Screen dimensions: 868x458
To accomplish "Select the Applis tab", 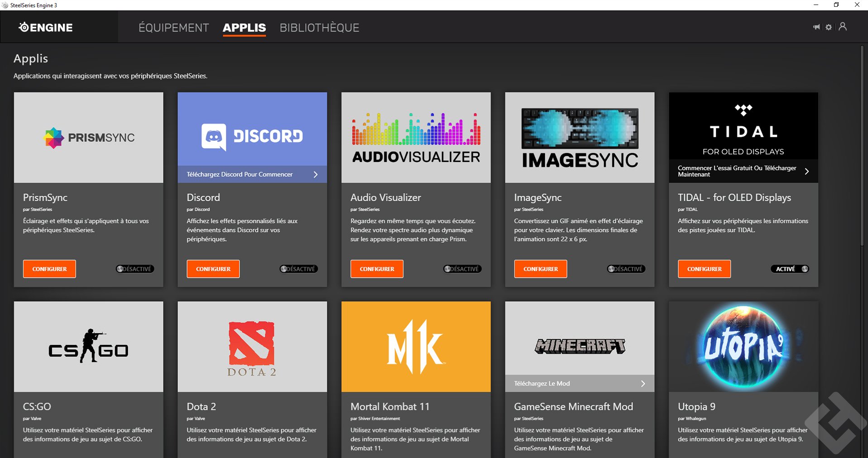I will [x=245, y=28].
